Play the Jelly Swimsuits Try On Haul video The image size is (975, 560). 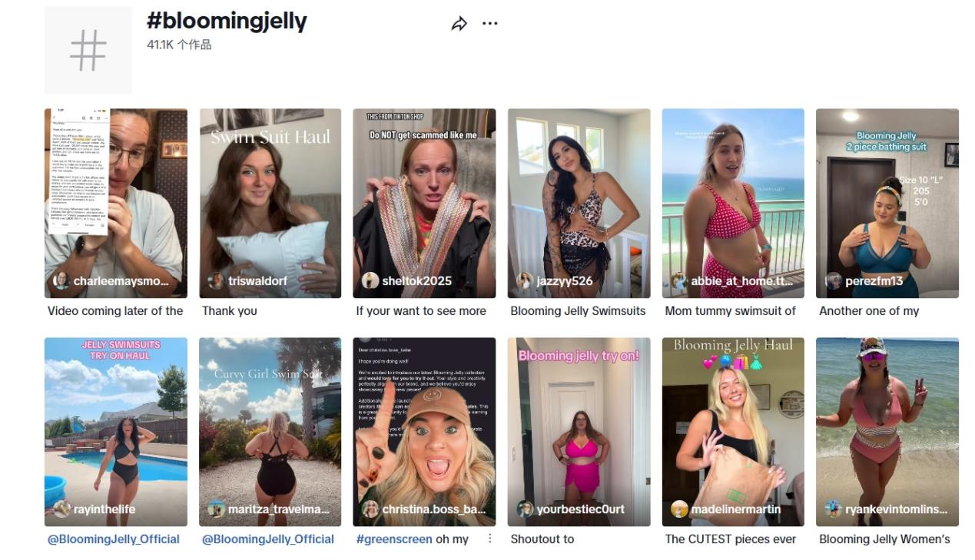116,432
